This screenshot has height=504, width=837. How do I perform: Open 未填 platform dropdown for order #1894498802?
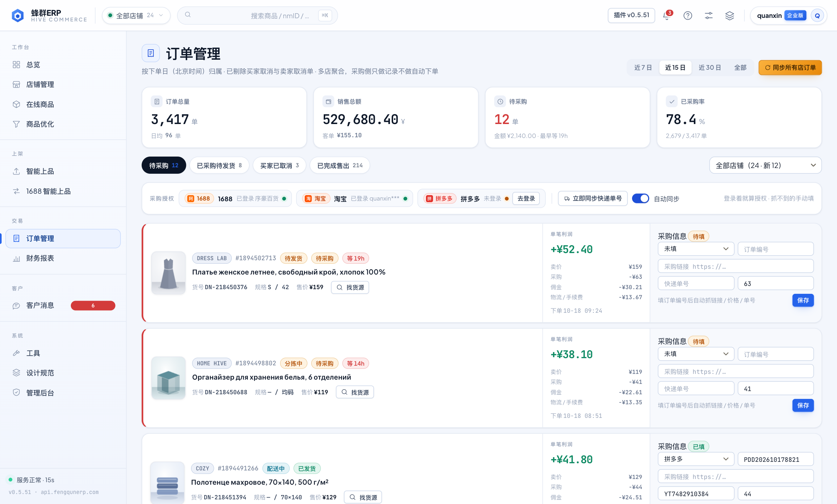click(x=696, y=354)
